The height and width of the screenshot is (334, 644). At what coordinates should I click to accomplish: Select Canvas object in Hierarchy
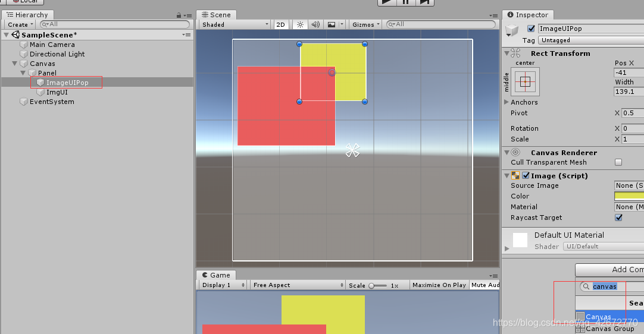(x=42, y=64)
